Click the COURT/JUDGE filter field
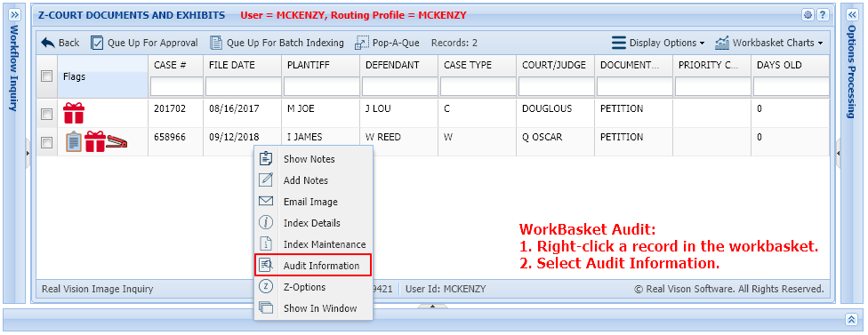This screenshot has height=335, width=868. (x=557, y=87)
